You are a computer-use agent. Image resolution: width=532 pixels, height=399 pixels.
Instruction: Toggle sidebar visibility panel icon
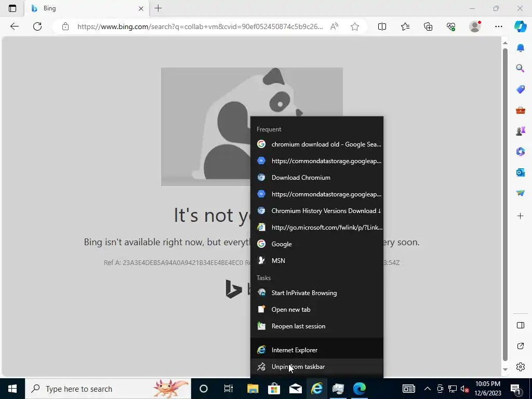521,325
